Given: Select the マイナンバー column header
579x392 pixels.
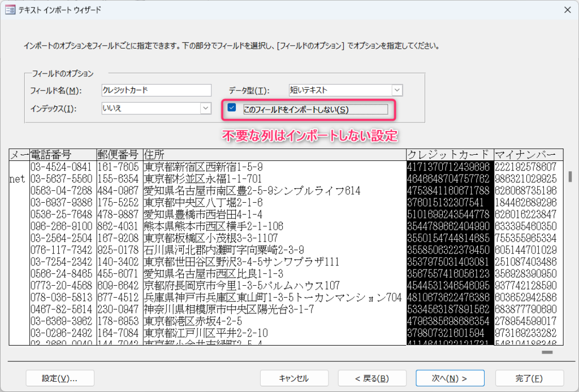Looking at the screenshot, I should [529, 155].
